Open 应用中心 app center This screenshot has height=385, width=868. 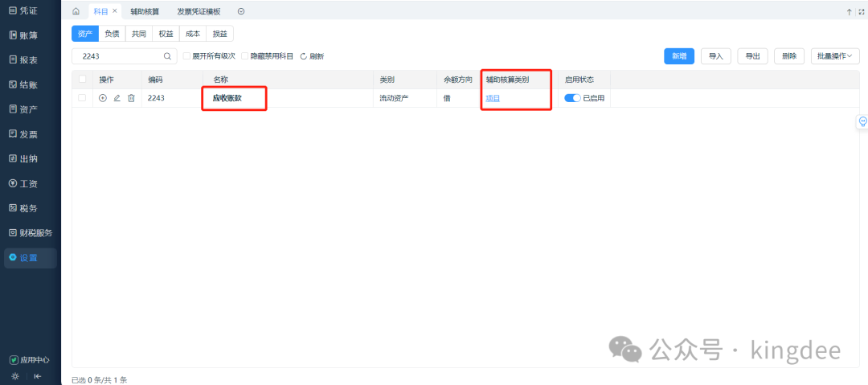click(30, 360)
